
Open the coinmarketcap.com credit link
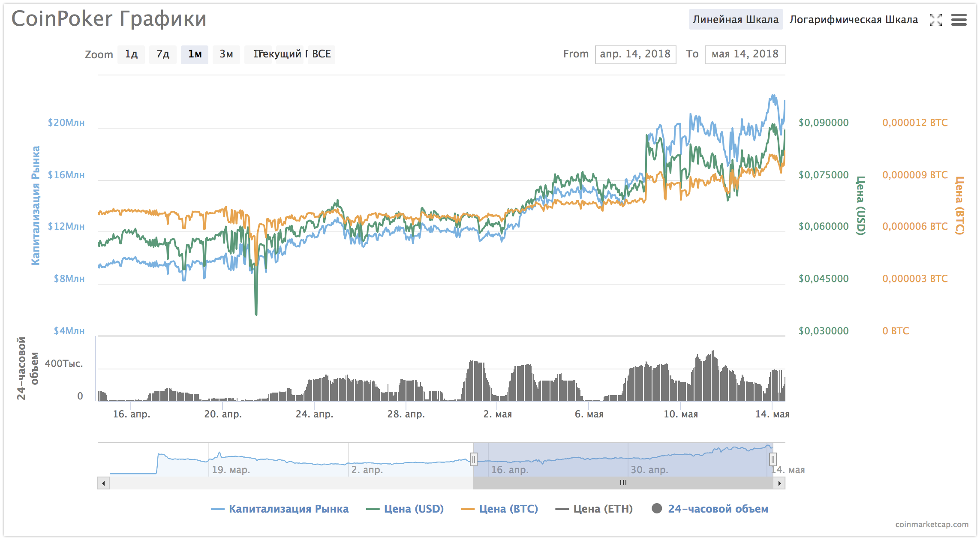932,525
